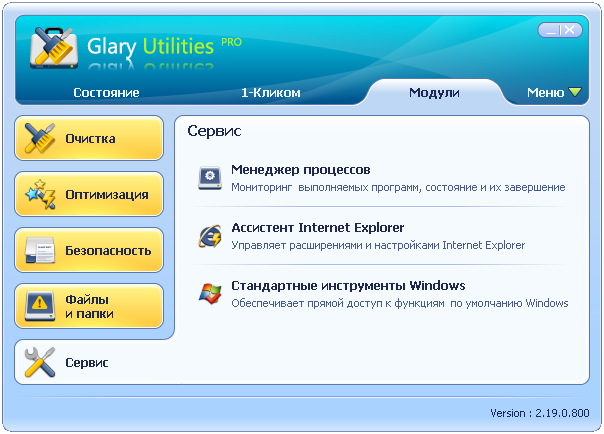Minimize the Glary Utilities window
Image resolution: width=604 pixels, height=434 pixels.
[x=551, y=30]
